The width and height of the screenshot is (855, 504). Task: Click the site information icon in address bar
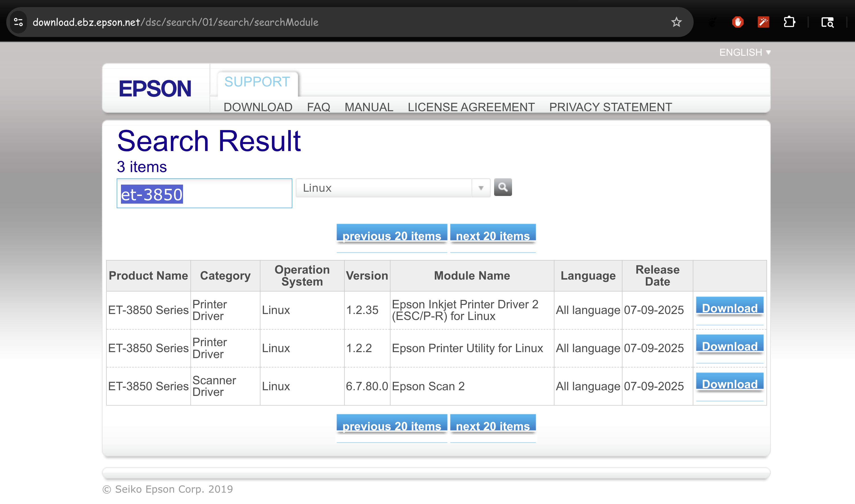pyautogui.click(x=18, y=22)
